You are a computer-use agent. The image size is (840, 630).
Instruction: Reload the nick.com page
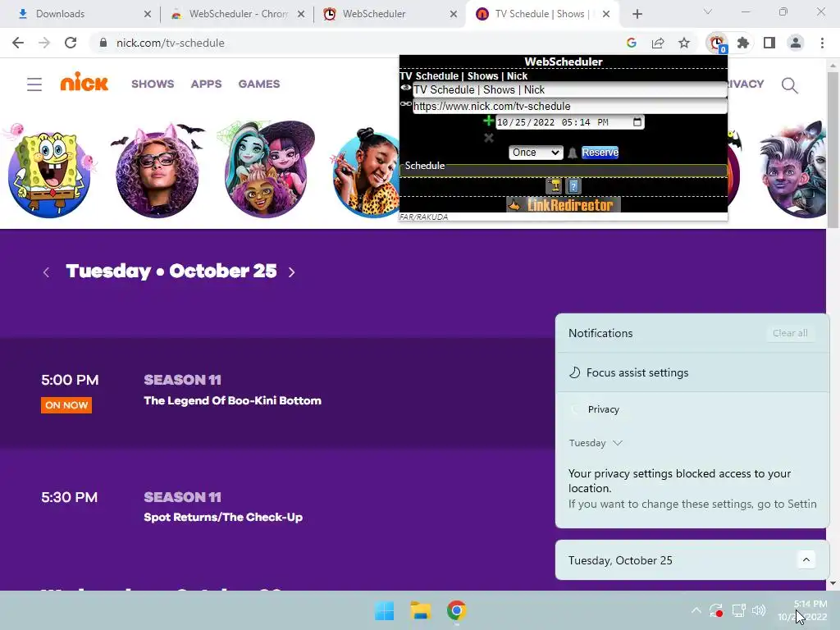[71, 43]
